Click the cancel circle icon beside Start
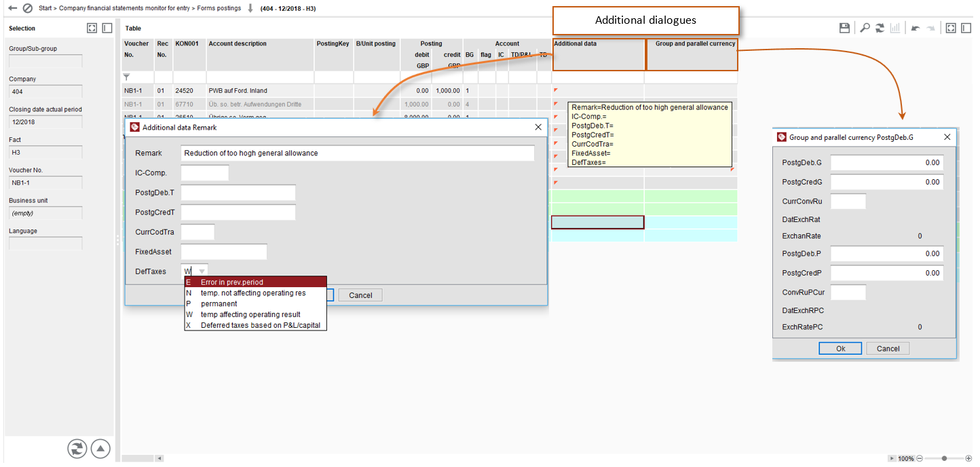Viewport: 980px width, 467px height. [28, 8]
